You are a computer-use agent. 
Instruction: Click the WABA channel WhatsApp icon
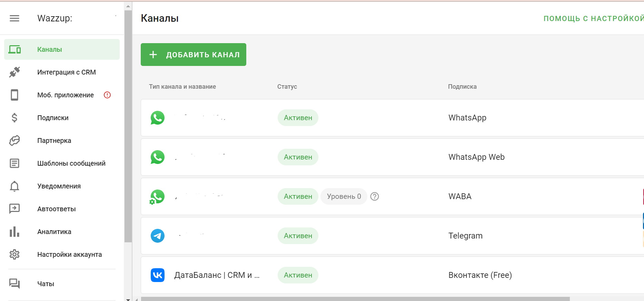[157, 197]
